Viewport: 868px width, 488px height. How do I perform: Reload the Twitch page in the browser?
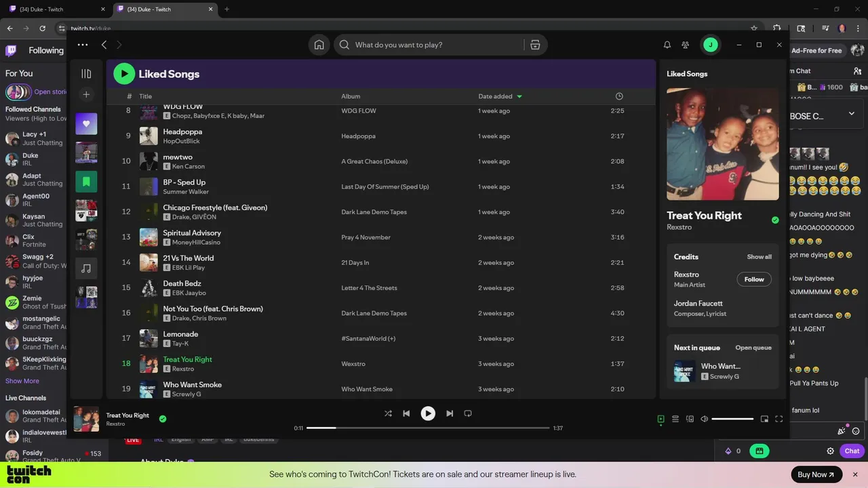click(42, 28)
